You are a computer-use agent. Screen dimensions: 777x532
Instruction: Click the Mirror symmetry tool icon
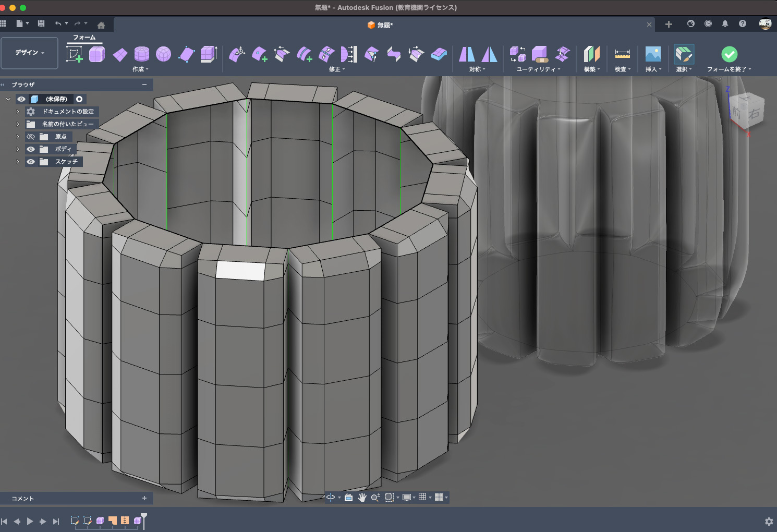(467, 54)
